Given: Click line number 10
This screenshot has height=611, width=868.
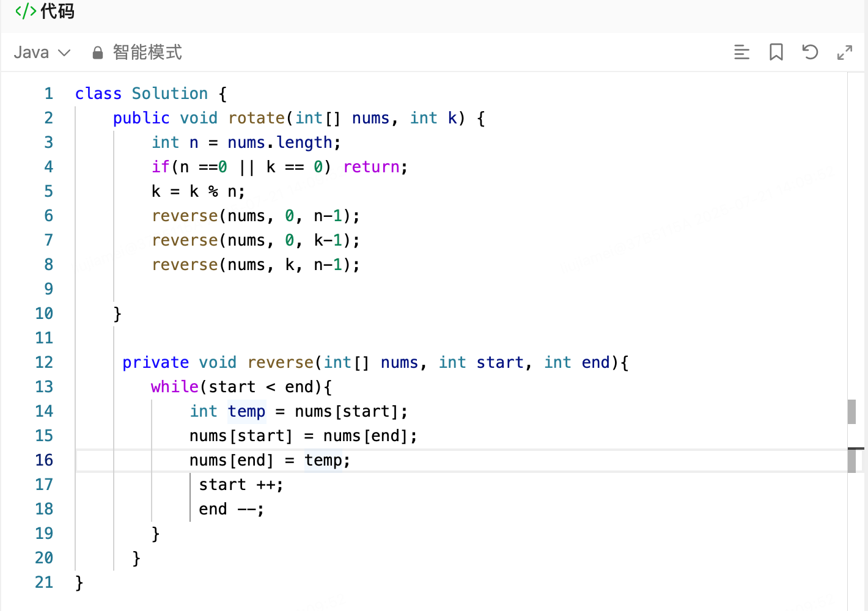Looking at the screenshot, I should pos(44,313).
